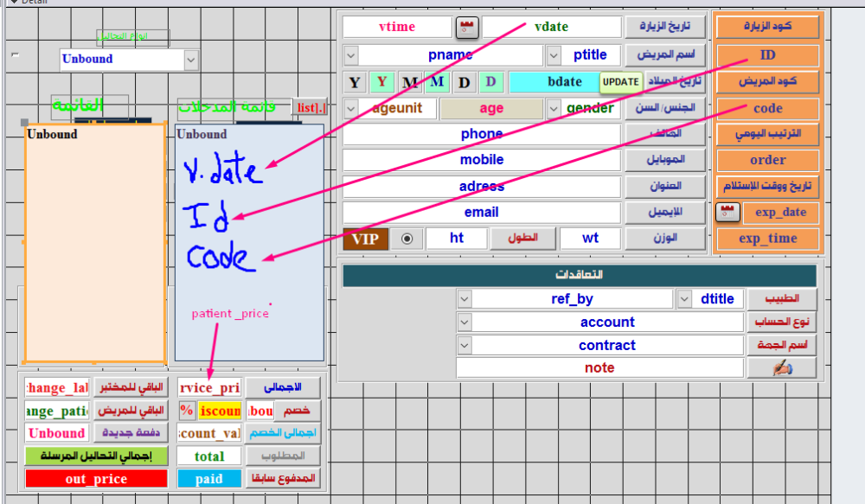Click the yellow discount field
This screenshot has width=865, height=504.
point(220,411)
